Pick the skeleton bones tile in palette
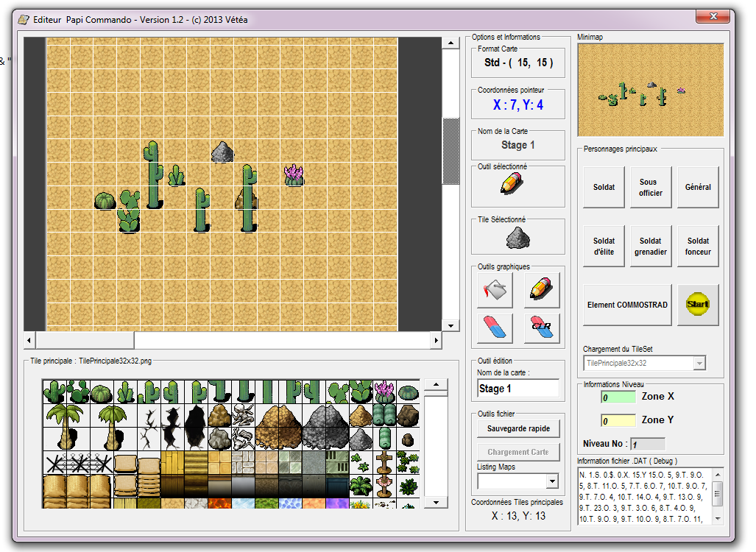 (x=243, y=416)
